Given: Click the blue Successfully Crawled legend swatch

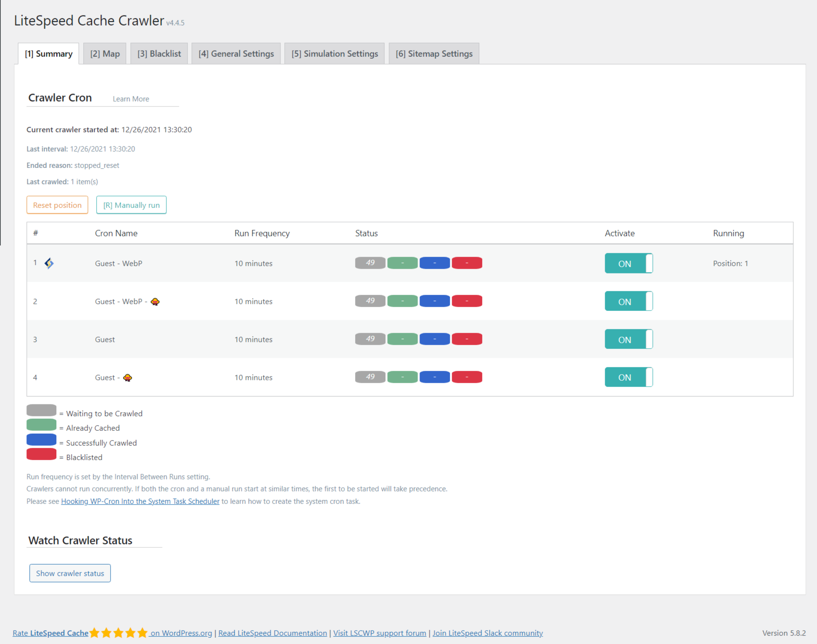Looking at the screenshot, I should pyautogui.click(x=41, y=439).
